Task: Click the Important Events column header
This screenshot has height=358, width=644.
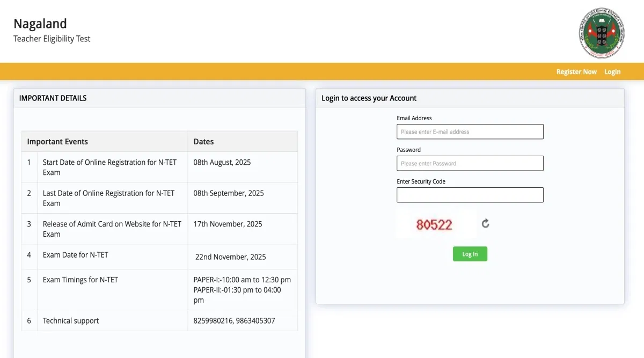Action: pos(57,142)
